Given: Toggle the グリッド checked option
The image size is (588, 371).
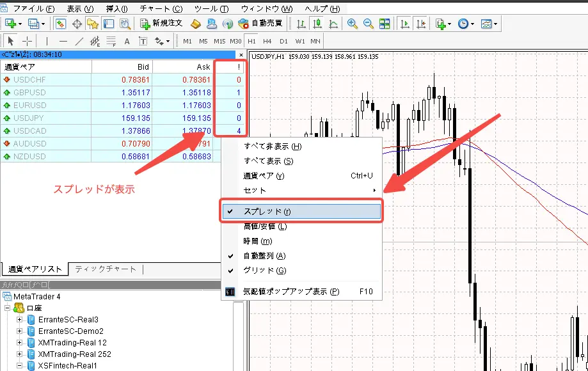Looking at the screenshot, I should pyautogui.click(x=301, y=271).
